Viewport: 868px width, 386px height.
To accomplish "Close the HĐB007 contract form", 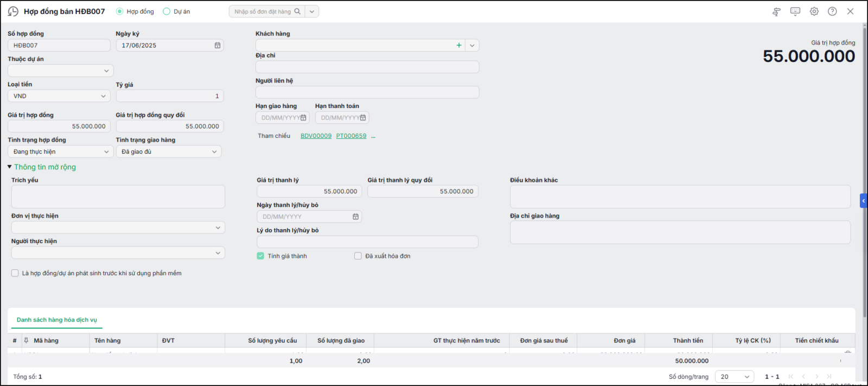I will (x=850, y=11).
